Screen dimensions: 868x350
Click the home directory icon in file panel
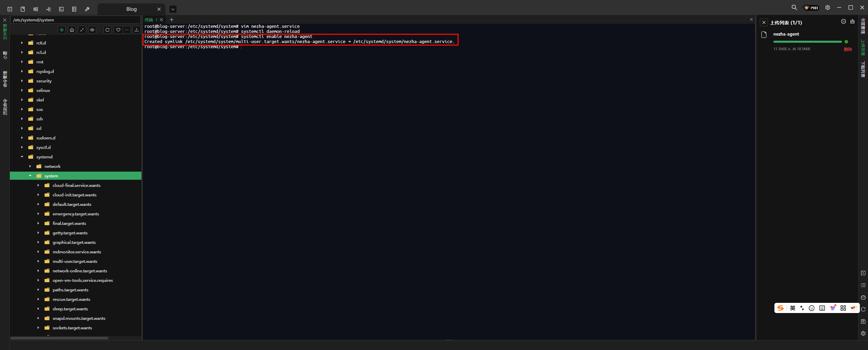tap(72, 30)
